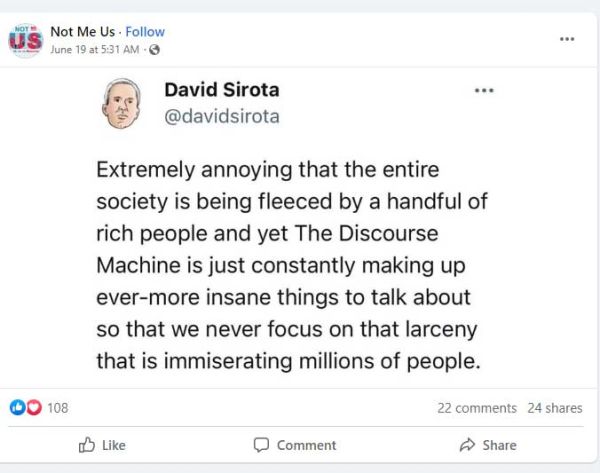The height and width of the screenshot is (473, 600).
Task: Click David Sirota's avatar image
Action: 122,101
